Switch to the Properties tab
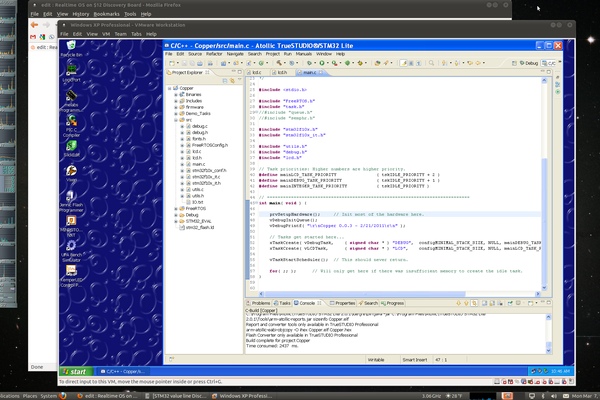The height and width of the screenshot is (400, 600). (342, 303)
